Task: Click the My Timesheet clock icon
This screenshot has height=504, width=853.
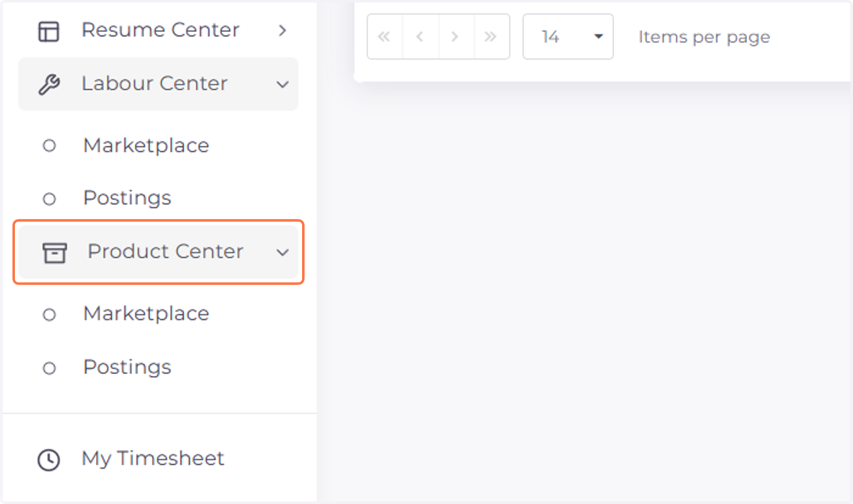Action: pos(49,459)
